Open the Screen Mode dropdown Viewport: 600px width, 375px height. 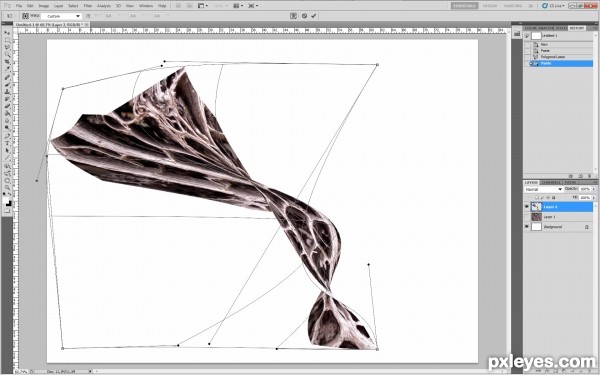tap(253, 6)
